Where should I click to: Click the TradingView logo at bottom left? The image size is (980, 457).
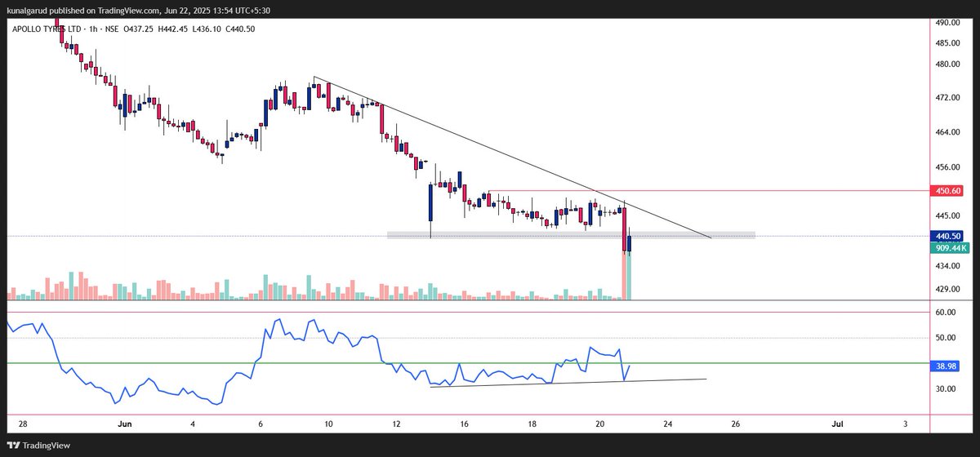(x=39, y=446)
